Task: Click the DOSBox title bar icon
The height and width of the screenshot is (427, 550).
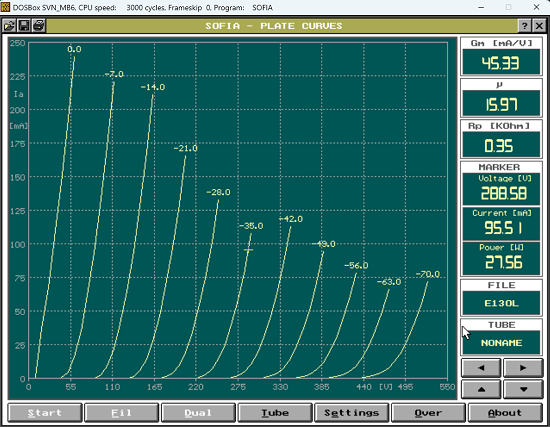Action: pyautogui.click(x=5, y=7)
